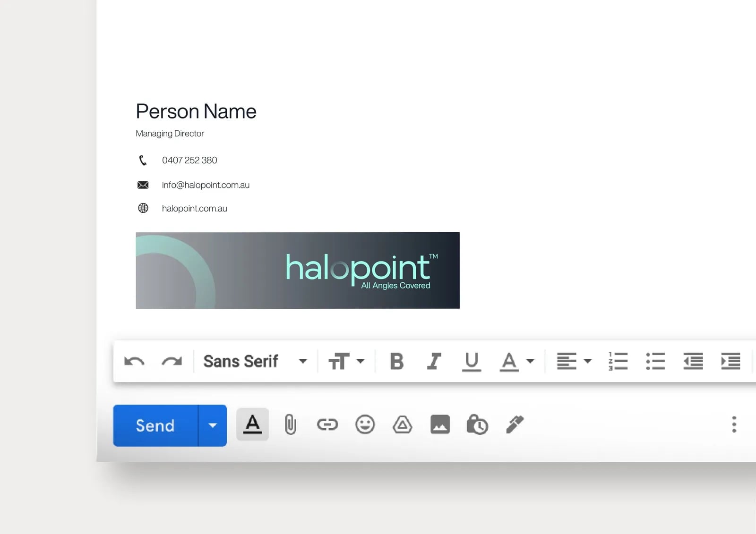The image size is (756, 534).
Task: Toggle the formatting options bar
Action: [252, 424]
